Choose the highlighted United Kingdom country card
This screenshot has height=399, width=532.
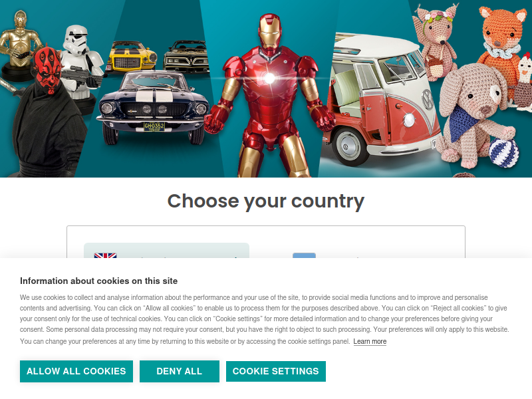(x=167, y=251)
